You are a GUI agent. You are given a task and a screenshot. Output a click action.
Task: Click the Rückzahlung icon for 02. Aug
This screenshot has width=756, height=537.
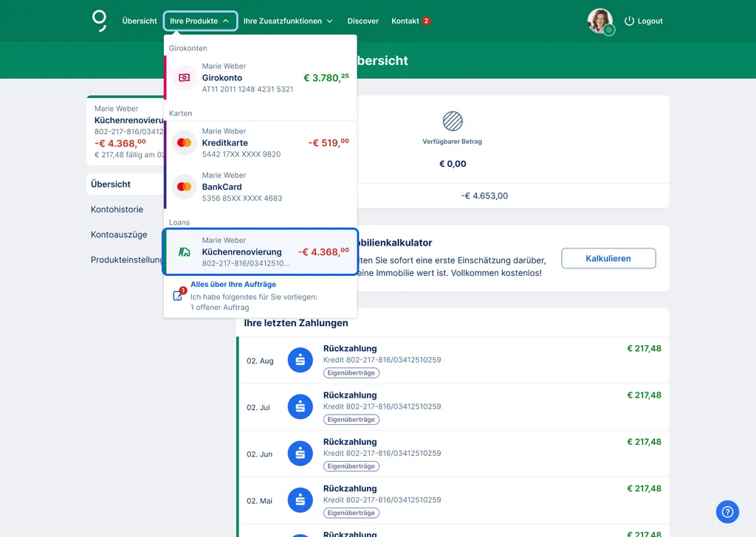[x=300, y=360]
